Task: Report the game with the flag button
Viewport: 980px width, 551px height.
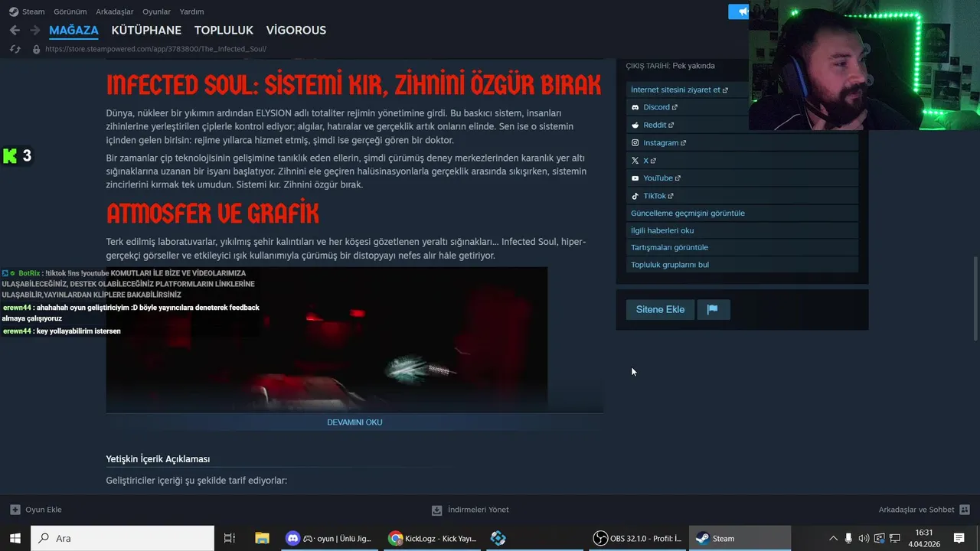Action: 713,309
